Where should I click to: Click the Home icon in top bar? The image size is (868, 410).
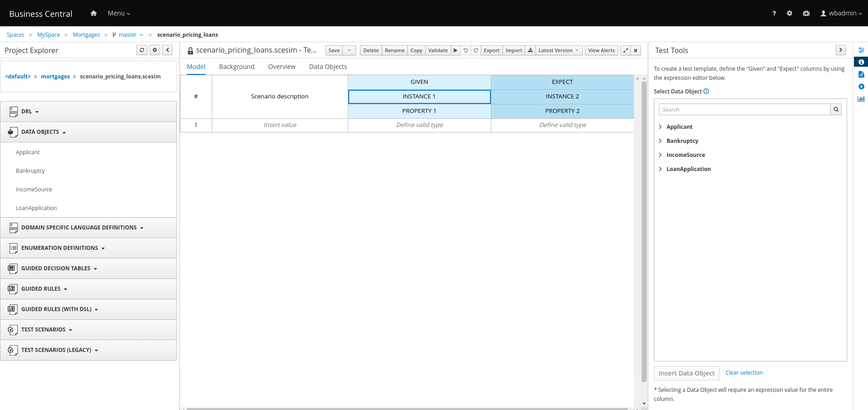pos(93,13)
